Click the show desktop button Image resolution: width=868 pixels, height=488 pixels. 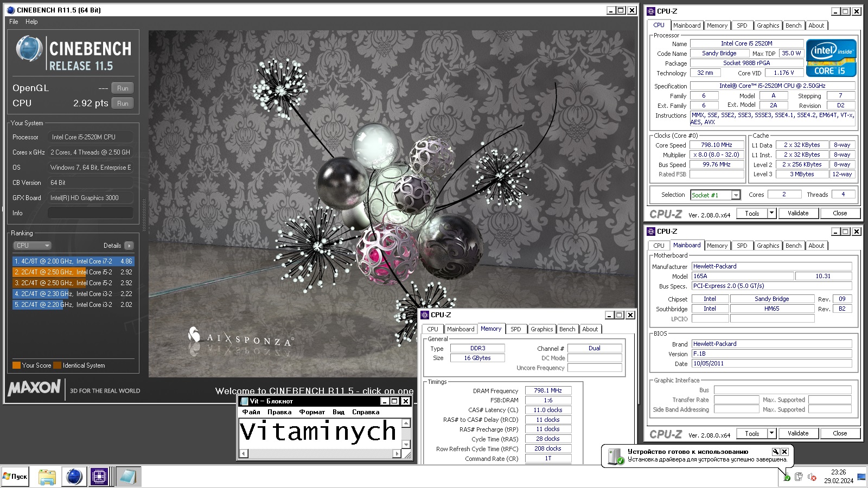tap(863, 477)
